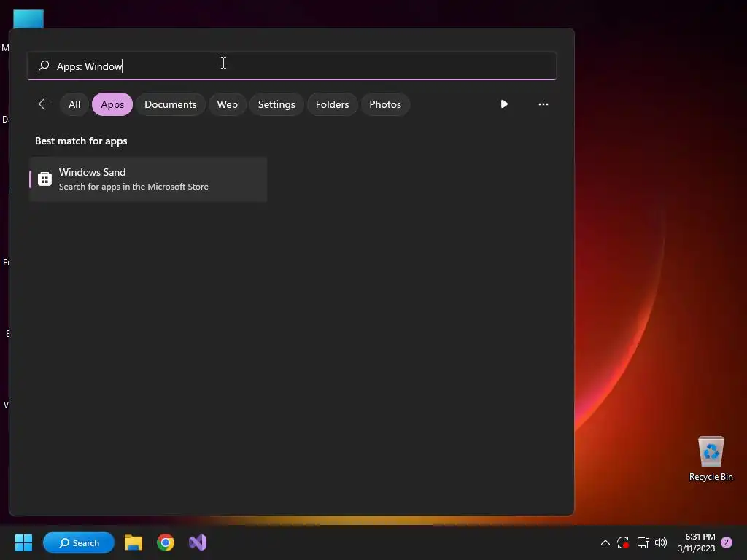Click the search field containing 'Apps: Window'
Viewport: 747px width, 560px height.
click(x=292, y=66)
